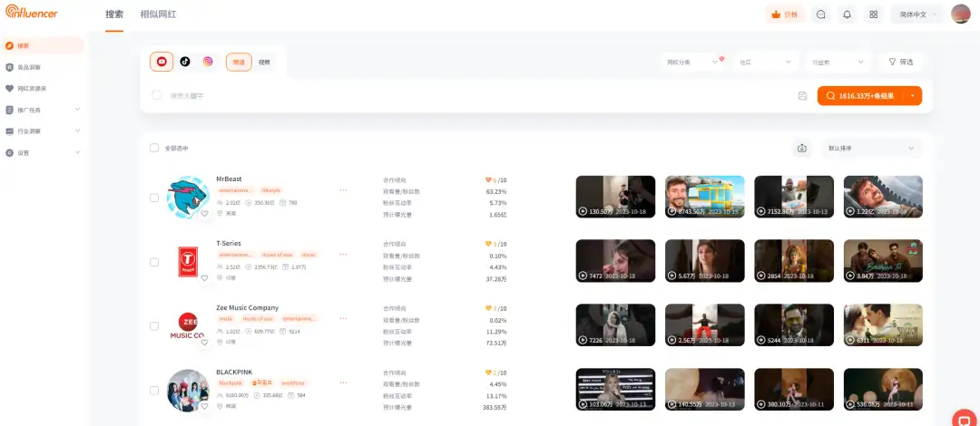Click the export icon next to sort dropdown

point(802,148)
